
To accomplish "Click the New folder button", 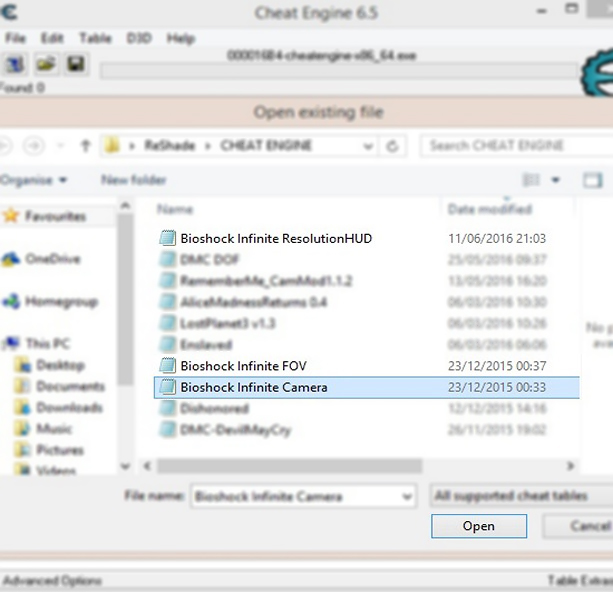I will [133, 181].
